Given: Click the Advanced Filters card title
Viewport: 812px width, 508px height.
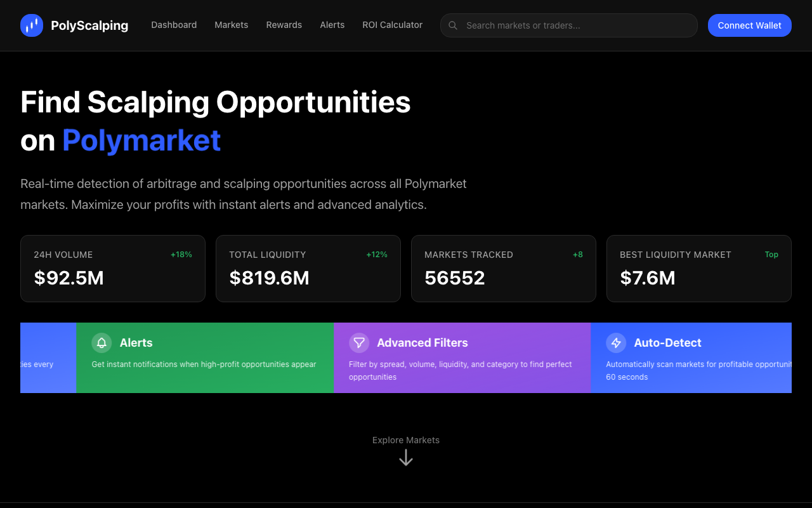Looking at the screenshot, I should [422, 343].
